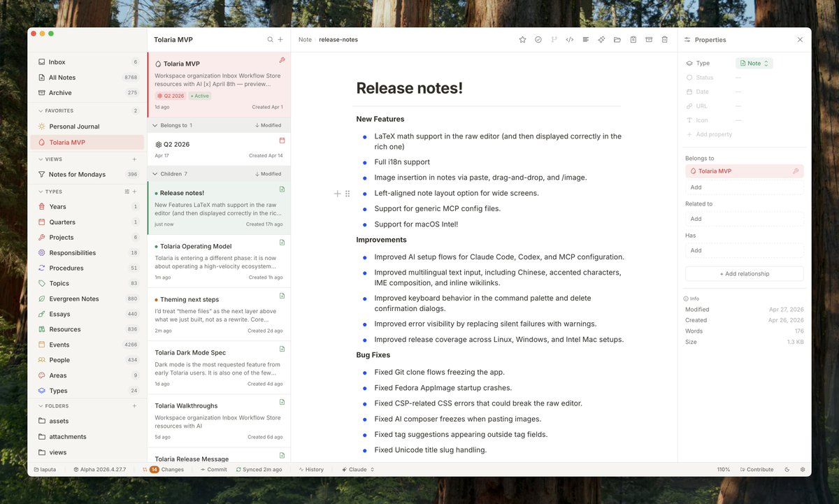The height and width of the screenshot is (504, 839).
Task: Collapse the Types section chevron
Action: (x=41, y=192)
